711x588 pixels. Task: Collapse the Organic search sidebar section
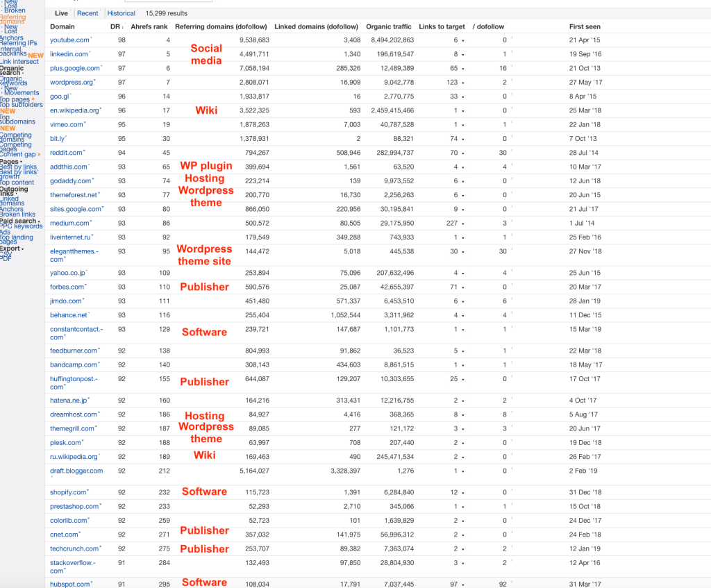tap(12, 70)
